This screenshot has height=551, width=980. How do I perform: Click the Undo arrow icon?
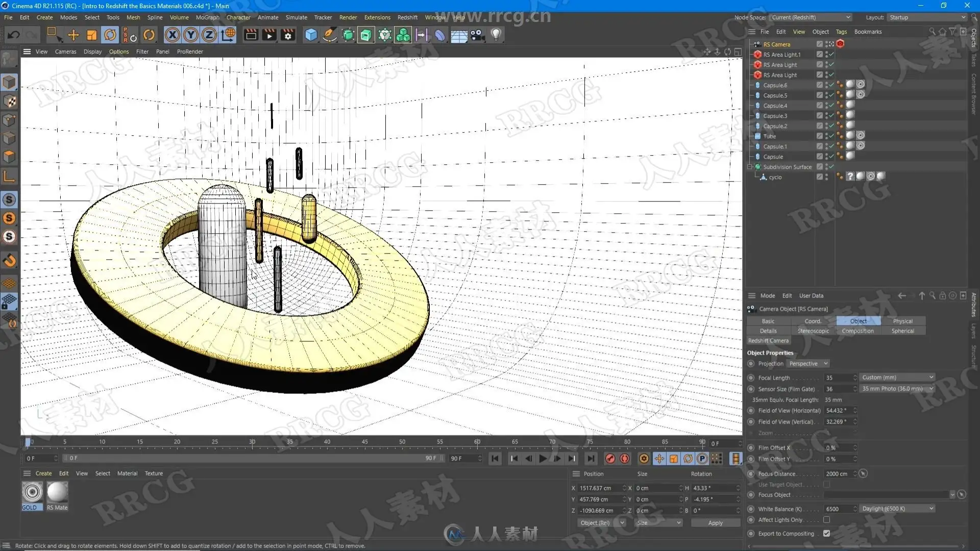(14, 35)
